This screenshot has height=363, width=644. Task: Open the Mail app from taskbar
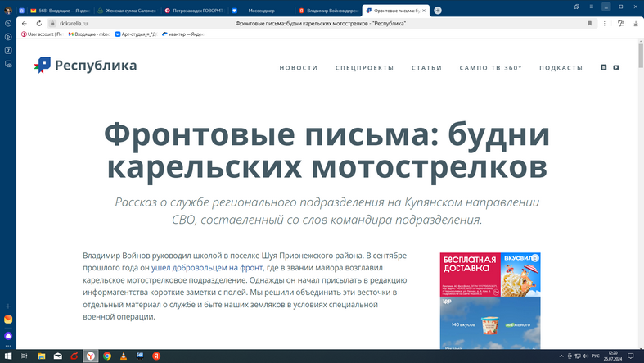pos(57,356)
